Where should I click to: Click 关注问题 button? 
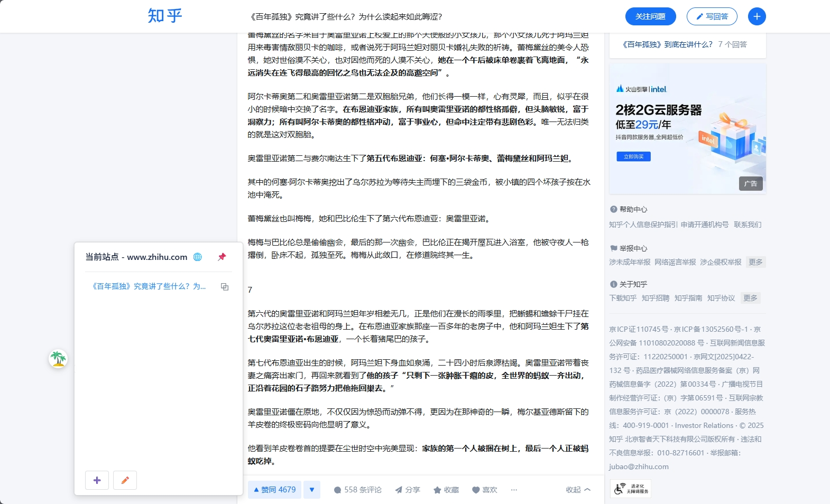point(650,16)
